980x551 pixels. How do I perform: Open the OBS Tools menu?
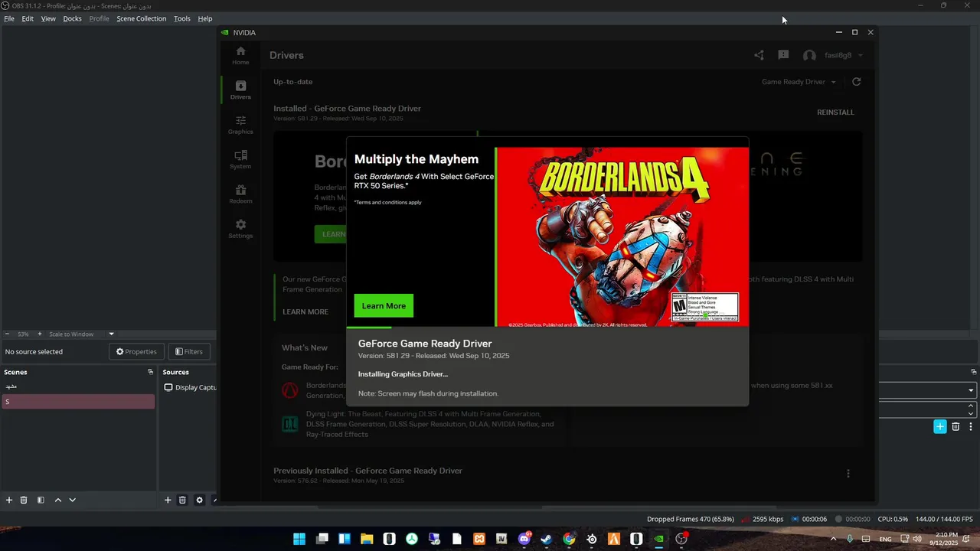click(182, 18)
